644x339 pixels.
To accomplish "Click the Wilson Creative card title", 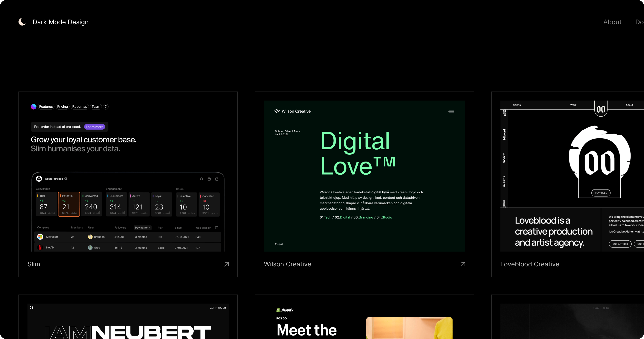I will point(287,264).
